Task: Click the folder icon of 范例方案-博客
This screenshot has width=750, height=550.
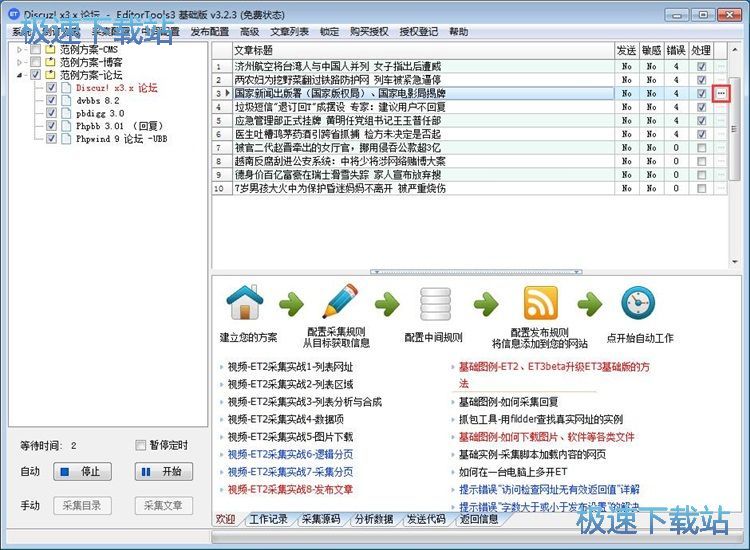Action: coord(50,62)
